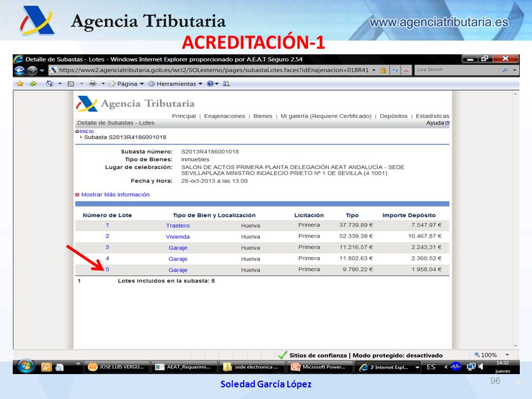
Task: Open the Herramientas menu
Action: tap(176, 84)
